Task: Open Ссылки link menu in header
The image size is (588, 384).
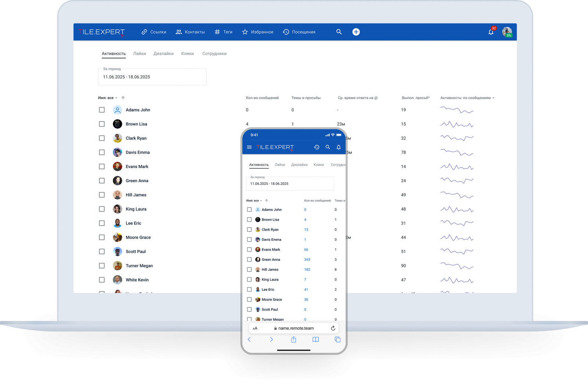Action: [154, 32]
